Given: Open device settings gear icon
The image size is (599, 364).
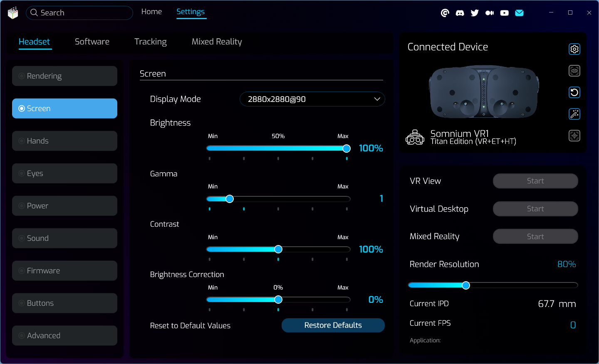Looking at the screenshot, I should tap(574, 49).
